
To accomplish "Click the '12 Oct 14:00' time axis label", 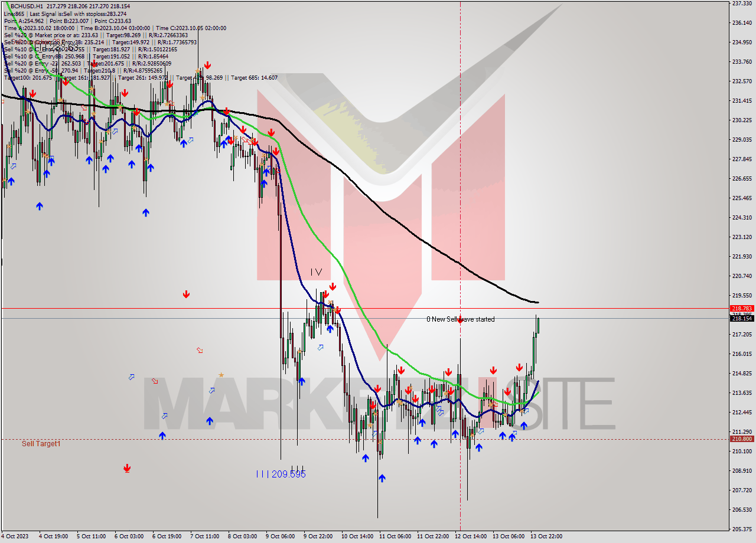I will [x=471, y=537].
